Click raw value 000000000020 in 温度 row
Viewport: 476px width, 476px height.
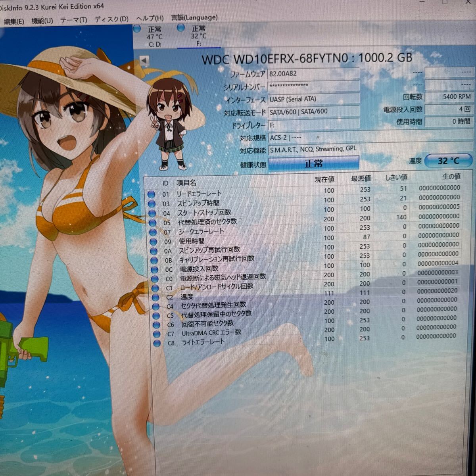coord(437,291)
